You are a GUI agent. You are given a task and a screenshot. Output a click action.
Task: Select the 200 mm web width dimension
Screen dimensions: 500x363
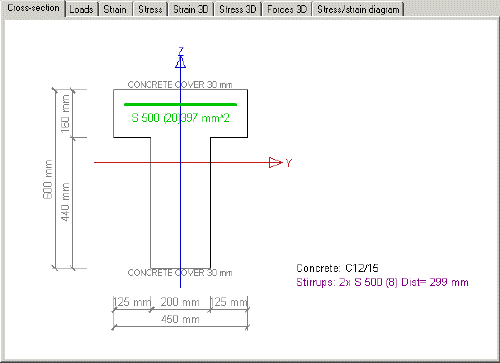pyautogui.click(x=180, y=302)
